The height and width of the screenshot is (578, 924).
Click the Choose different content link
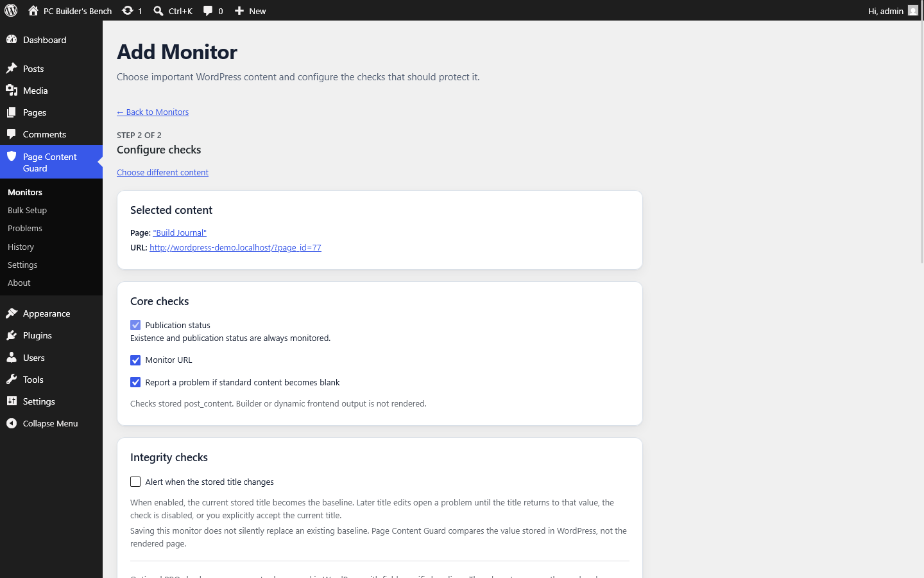tap(162, 172)
